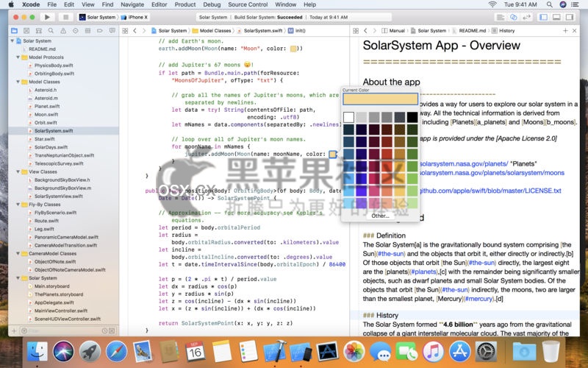Click the init() jump bar item
The image size is (588, 368).
click(297, 31)
